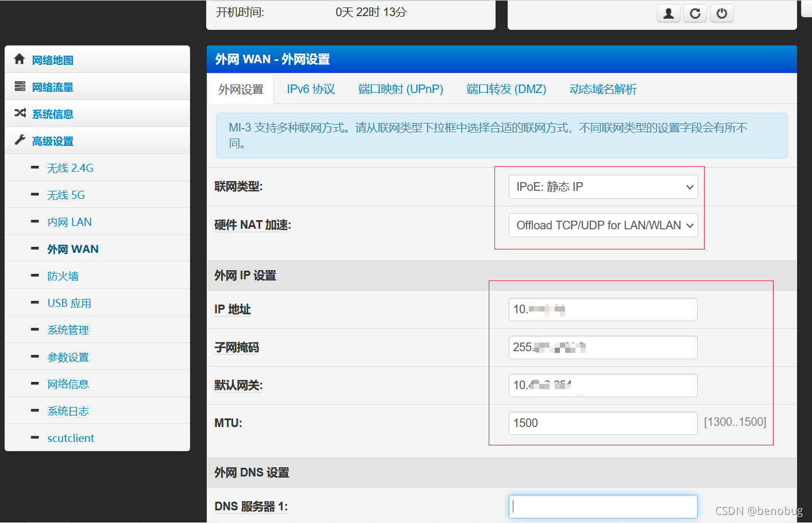Click the IP 地址 input field
This screenshot has height=523, width=812.
(x=603, y=309)
